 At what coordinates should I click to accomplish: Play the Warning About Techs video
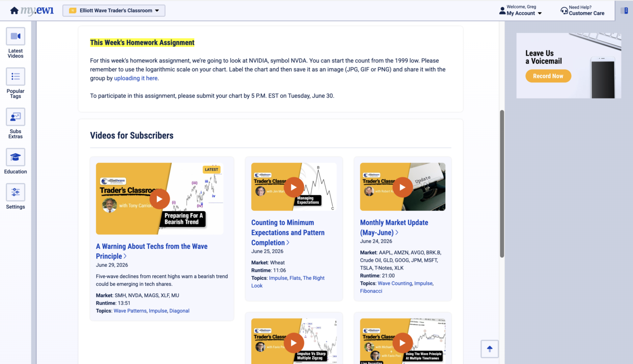(x=160, y=199)
